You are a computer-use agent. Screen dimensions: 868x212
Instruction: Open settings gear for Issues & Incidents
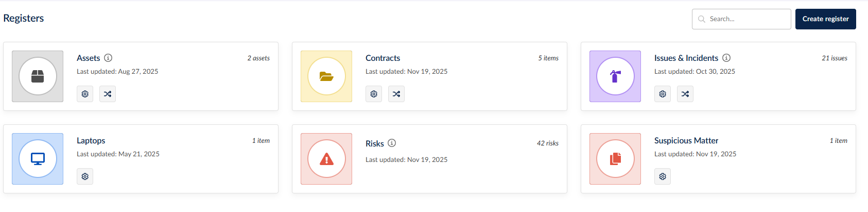pos(663,94)
